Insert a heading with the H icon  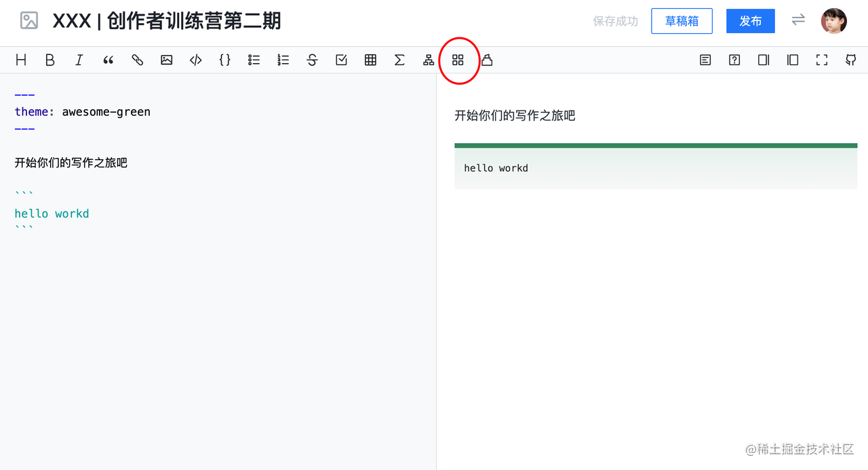tap(21, 60)
